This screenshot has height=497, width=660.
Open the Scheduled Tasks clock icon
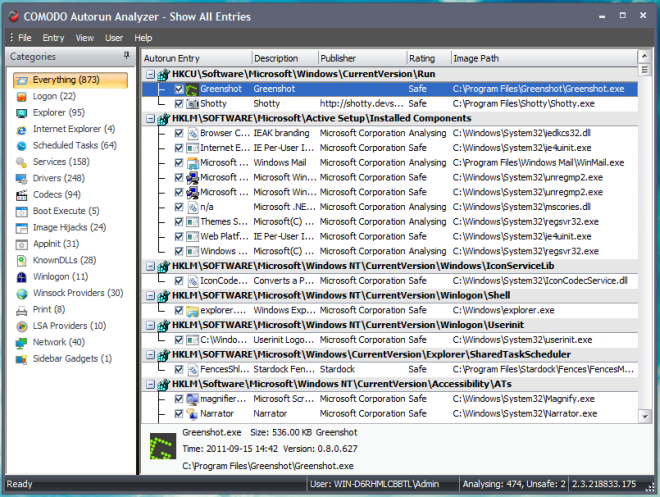[22, 146]
